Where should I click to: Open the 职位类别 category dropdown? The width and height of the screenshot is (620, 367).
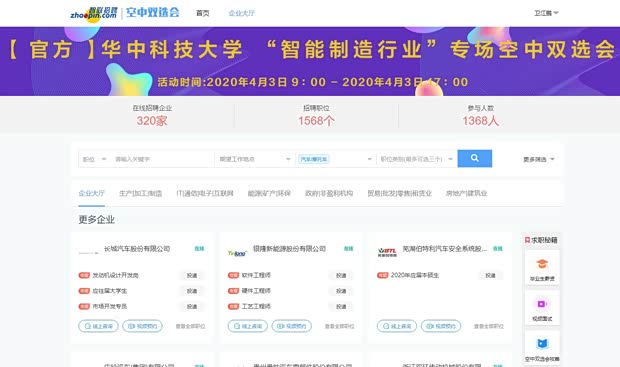point(417,159)
